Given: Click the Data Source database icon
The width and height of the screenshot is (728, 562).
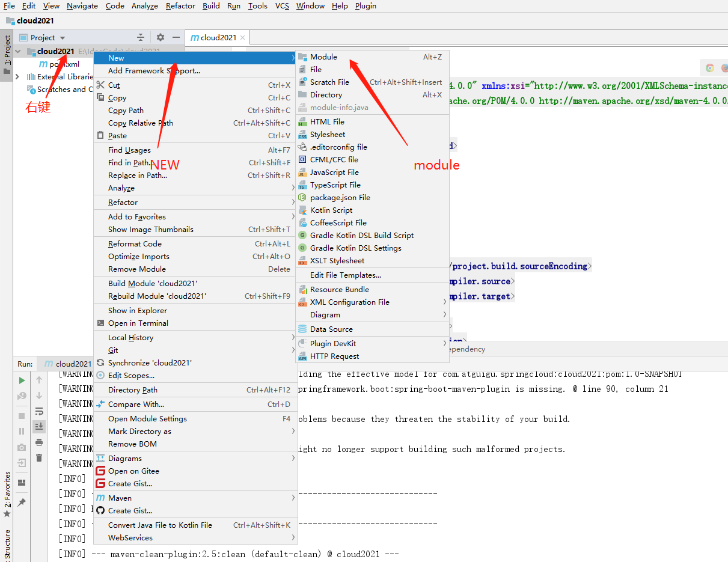Looking at the screenshot, I should [302, 329].
